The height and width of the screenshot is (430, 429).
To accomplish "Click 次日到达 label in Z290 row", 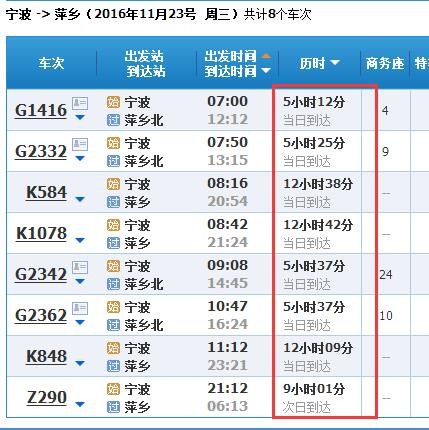I will pyautogui.click(x=307, y=407).
